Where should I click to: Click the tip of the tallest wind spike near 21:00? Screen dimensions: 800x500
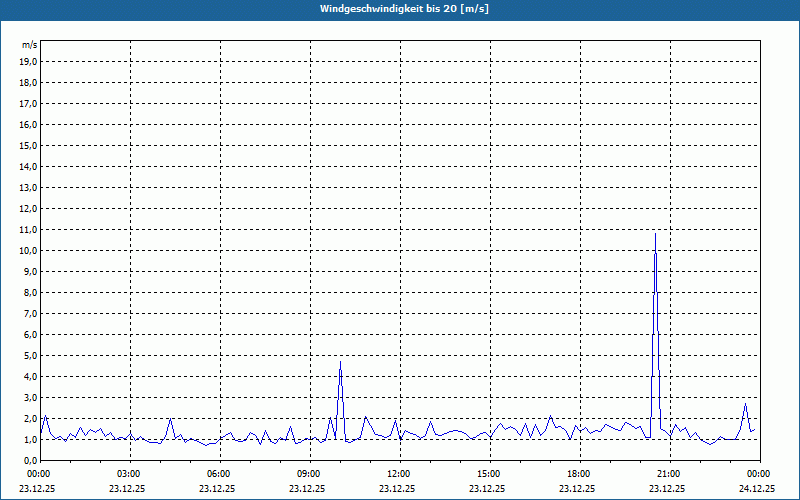point(655,234)
